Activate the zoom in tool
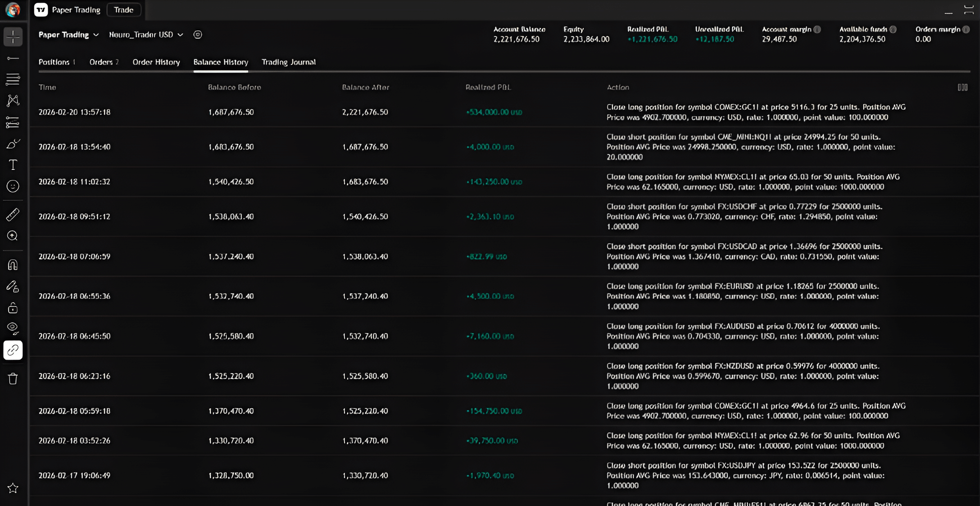The image size is (980, 506). click(13, 236)
